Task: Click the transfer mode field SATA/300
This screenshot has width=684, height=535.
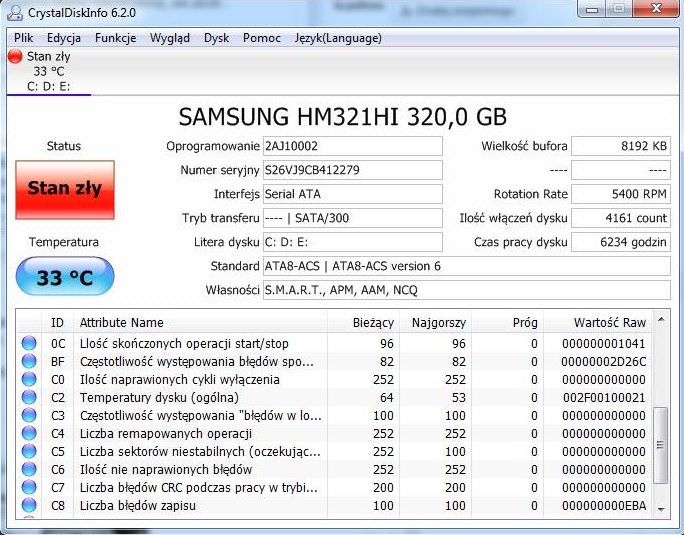Action: pyautogui.click(x=352, y=218)
